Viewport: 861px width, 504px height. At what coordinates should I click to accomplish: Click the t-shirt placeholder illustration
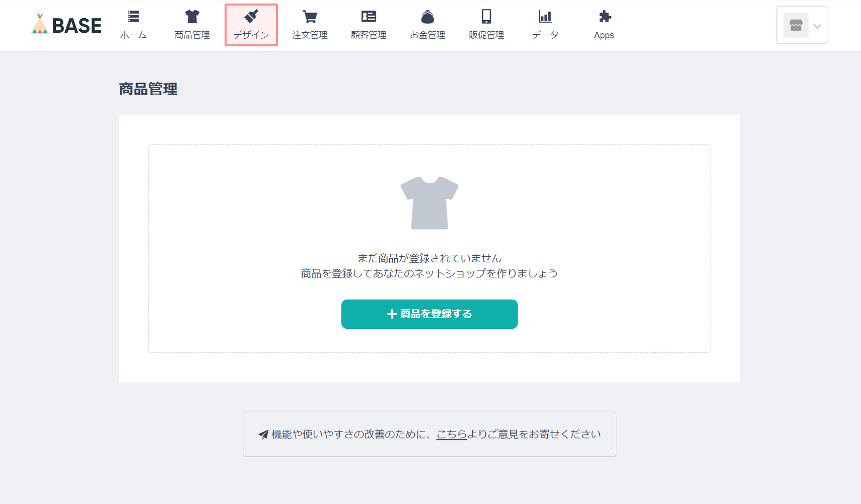429,201
